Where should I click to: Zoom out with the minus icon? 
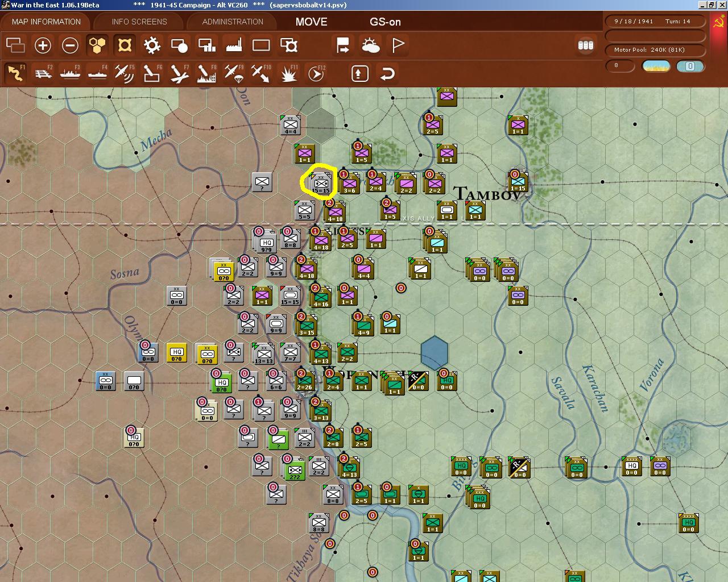pyautogui.click(x=70, y=45)
